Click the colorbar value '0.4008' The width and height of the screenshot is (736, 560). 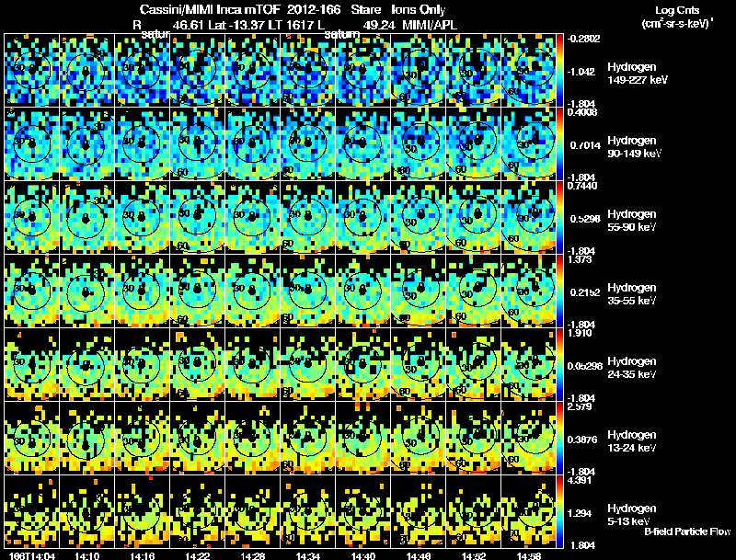(582, 112)
